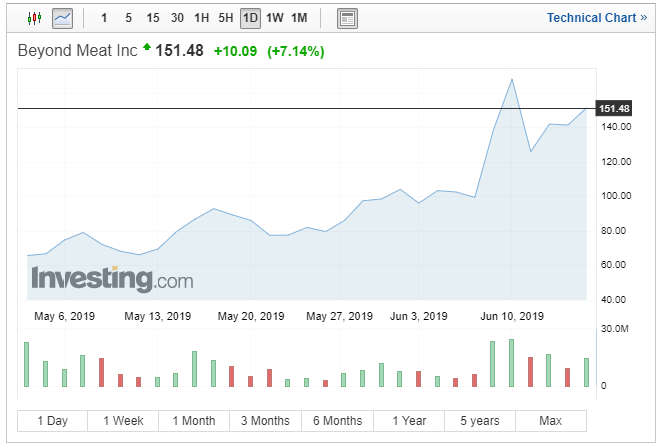
Task: Set interval to 15 minutes
Action: [153, 18]
